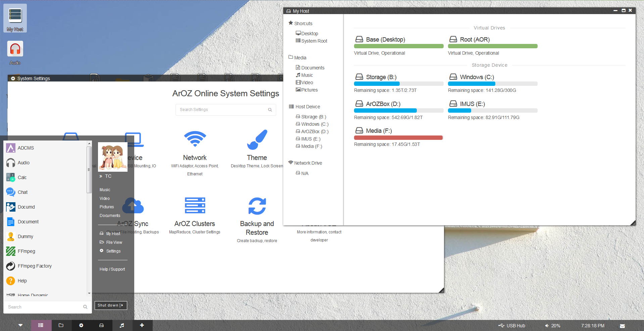
Task: Select ArOZBox (D:) in My Host sidebar
Action: pyautogui.click(x=312, y=131)
